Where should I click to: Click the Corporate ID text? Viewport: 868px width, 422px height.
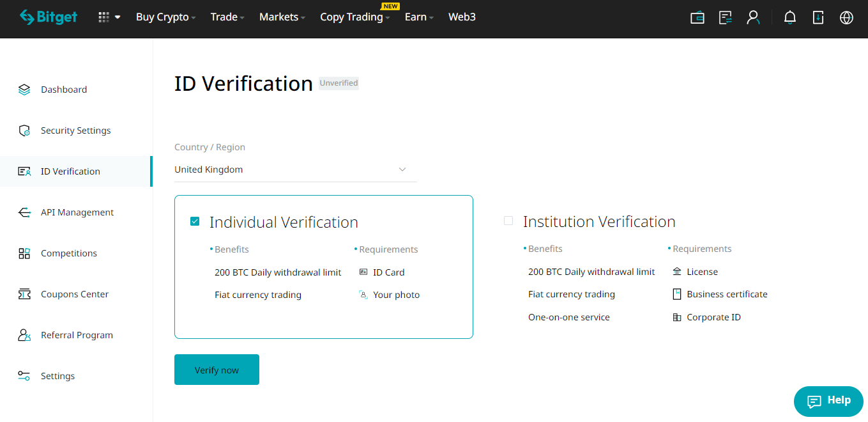714,317
